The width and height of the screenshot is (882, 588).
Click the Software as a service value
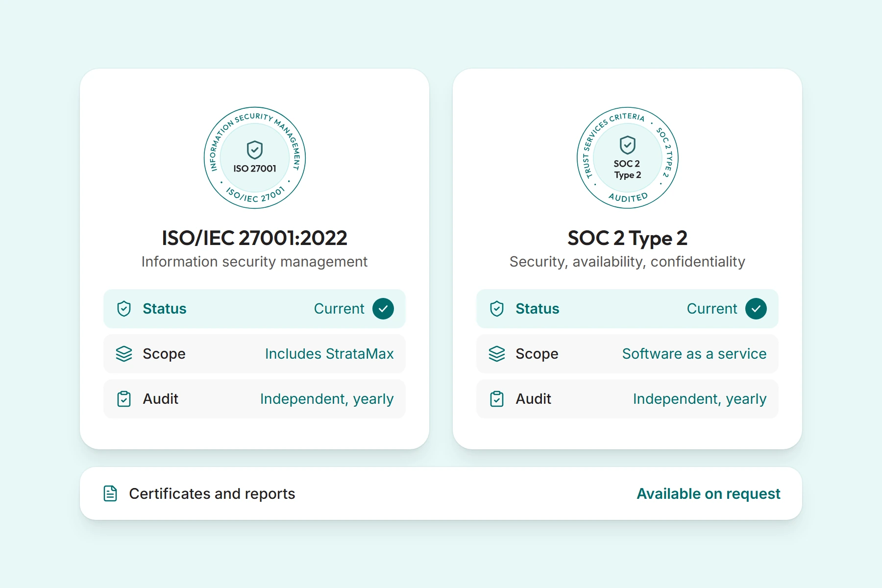[694, 354]
